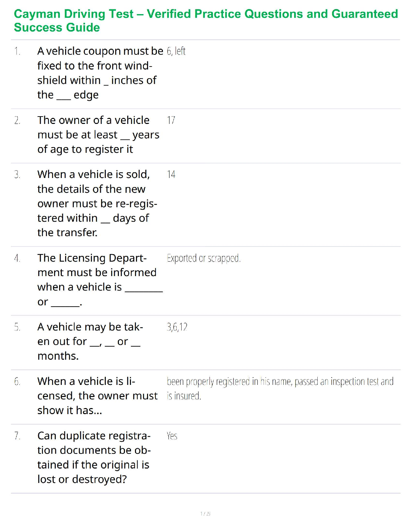Click the question about owner's minimum age

click(x=98, y=135)
